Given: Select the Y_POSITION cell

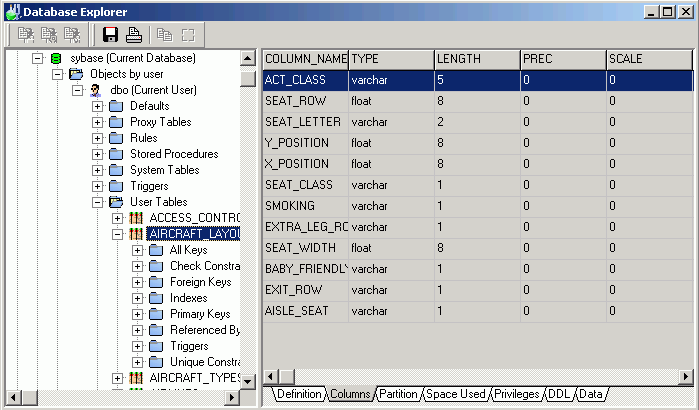Looking at the screenshot, I should pos(305,143).
